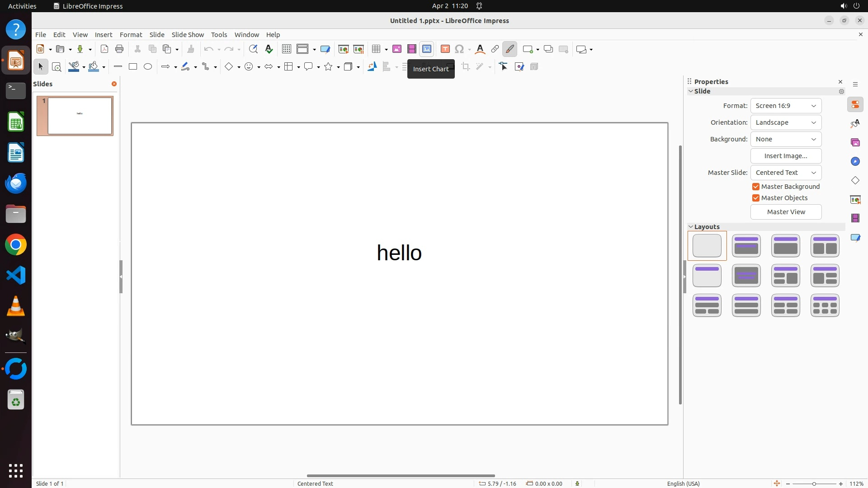Select the Rectangle drawing tool
868x488 pixels.
point(133,67)
